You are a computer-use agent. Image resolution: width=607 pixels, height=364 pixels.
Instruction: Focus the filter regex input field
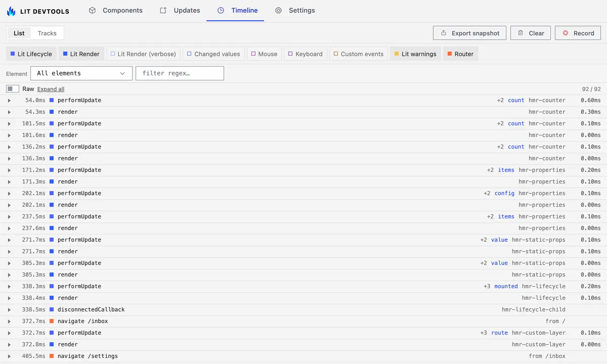point(180,73)
